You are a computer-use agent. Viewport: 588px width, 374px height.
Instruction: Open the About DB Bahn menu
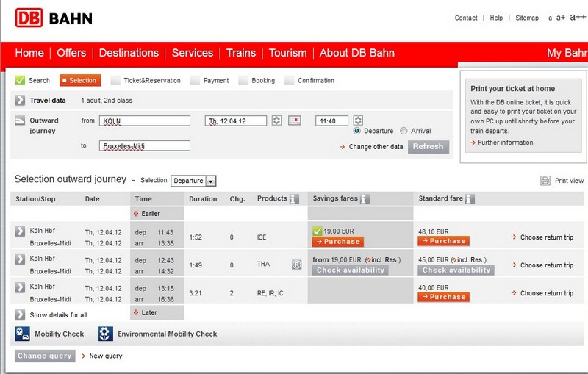(357, 53)
